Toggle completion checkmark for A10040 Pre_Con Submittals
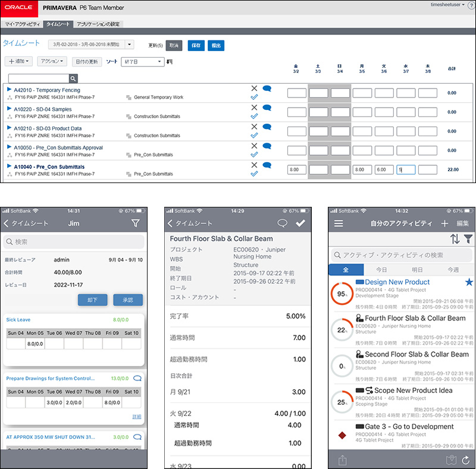This screenshot has height=469, width=476. click(254, 174)
